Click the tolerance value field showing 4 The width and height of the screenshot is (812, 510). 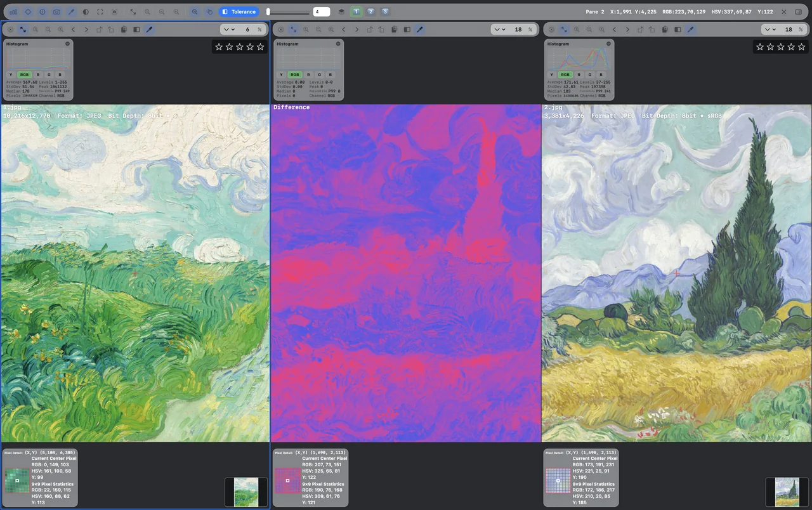(322, 12)
